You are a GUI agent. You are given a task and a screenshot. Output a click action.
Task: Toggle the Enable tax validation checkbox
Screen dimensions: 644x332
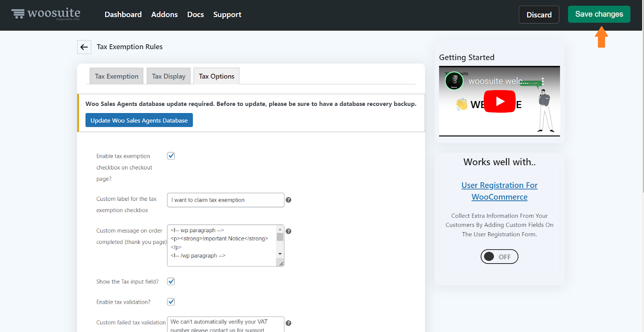pyautogui.click(x=171, y=302)
